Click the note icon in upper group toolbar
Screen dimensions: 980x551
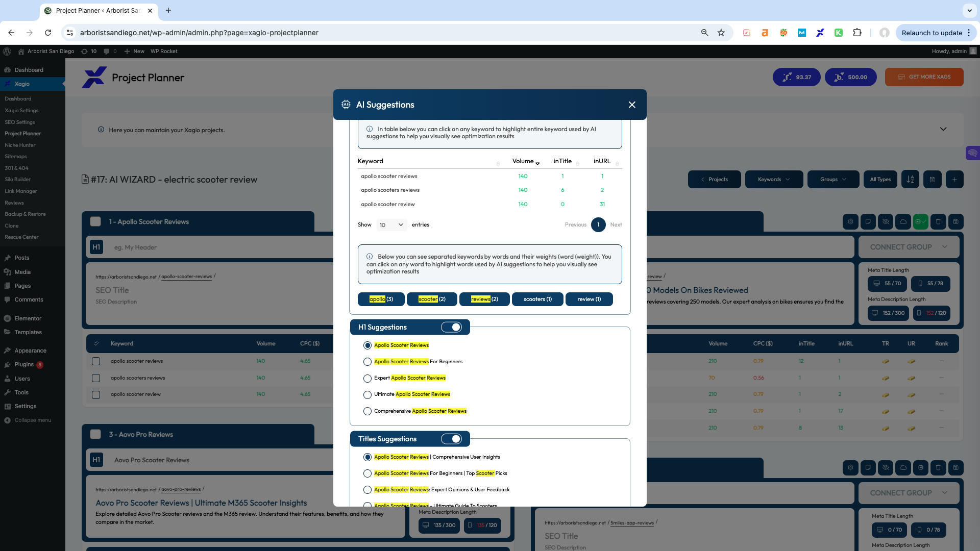(868, 222)
